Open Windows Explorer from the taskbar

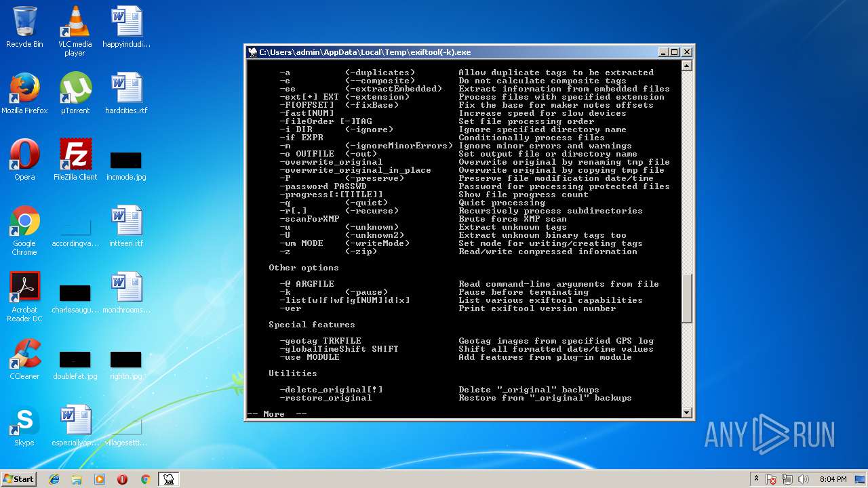click(77, 479)
